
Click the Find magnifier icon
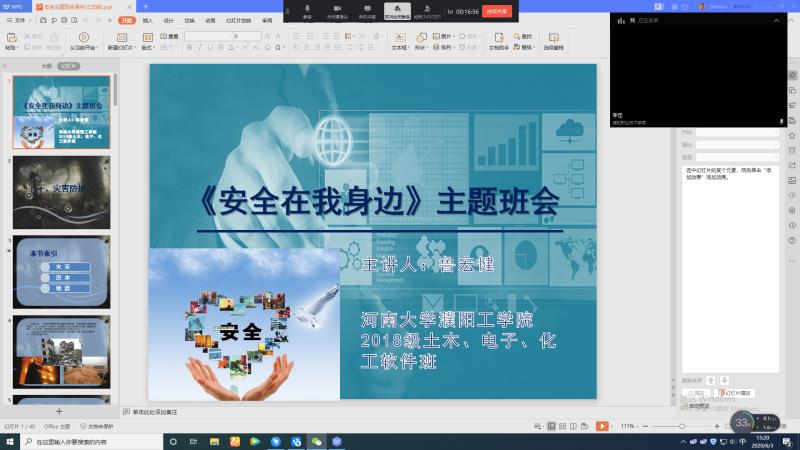pos(516,36)
